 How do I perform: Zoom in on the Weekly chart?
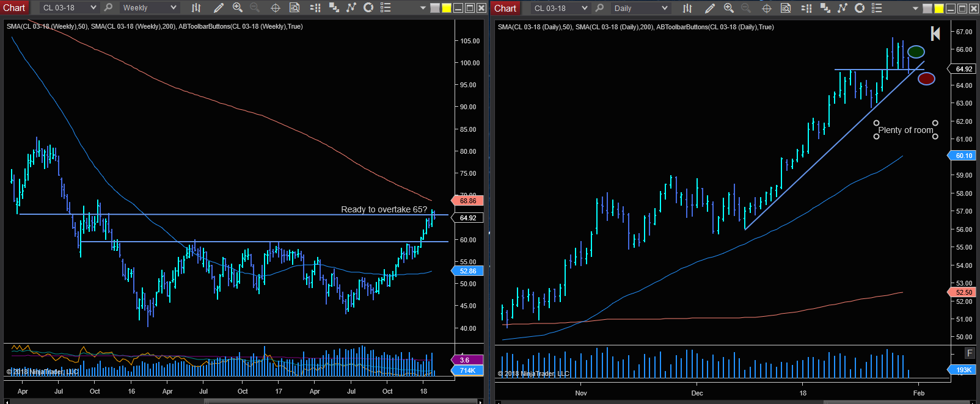coord(238,8)
